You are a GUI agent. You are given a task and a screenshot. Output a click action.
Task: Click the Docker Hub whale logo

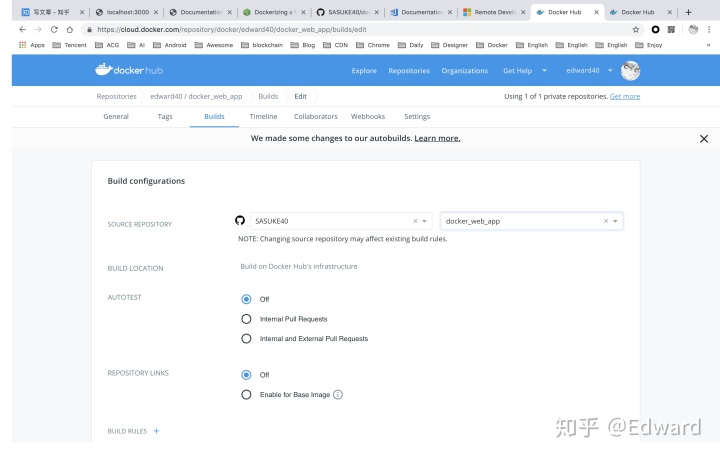129,70
